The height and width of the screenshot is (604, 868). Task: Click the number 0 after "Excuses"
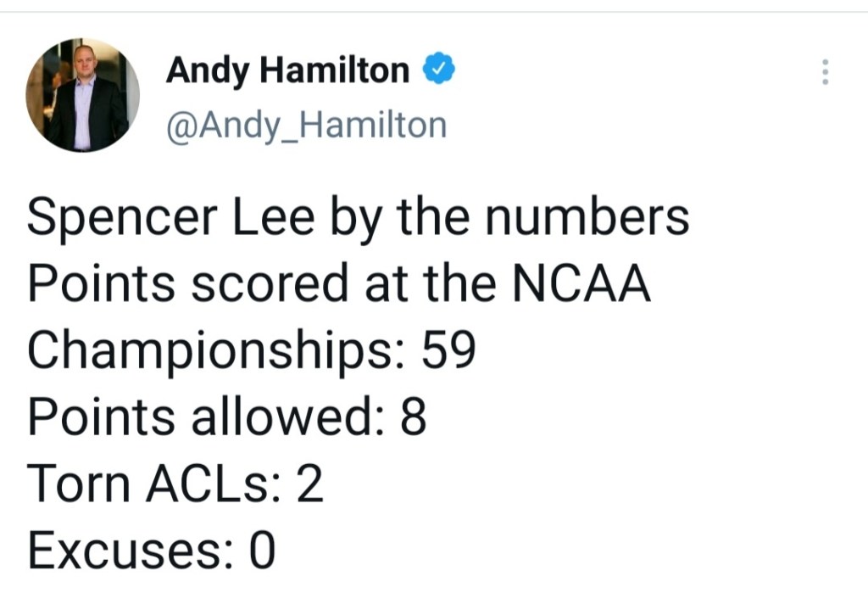(x=263, y=551)
